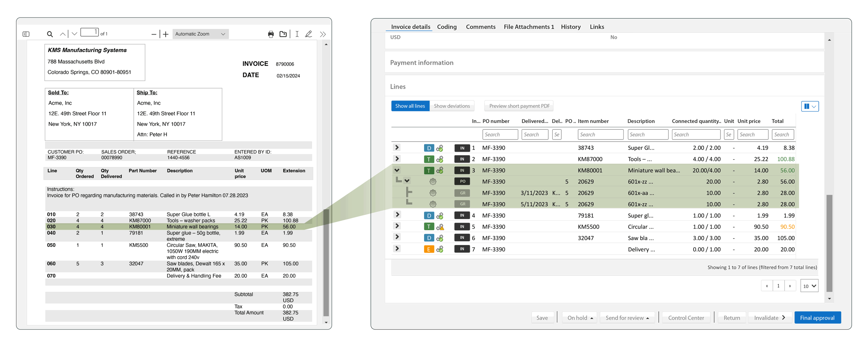868x347 pixels.
Task: Click the Final approval button
Action: (x=817, y=318)
